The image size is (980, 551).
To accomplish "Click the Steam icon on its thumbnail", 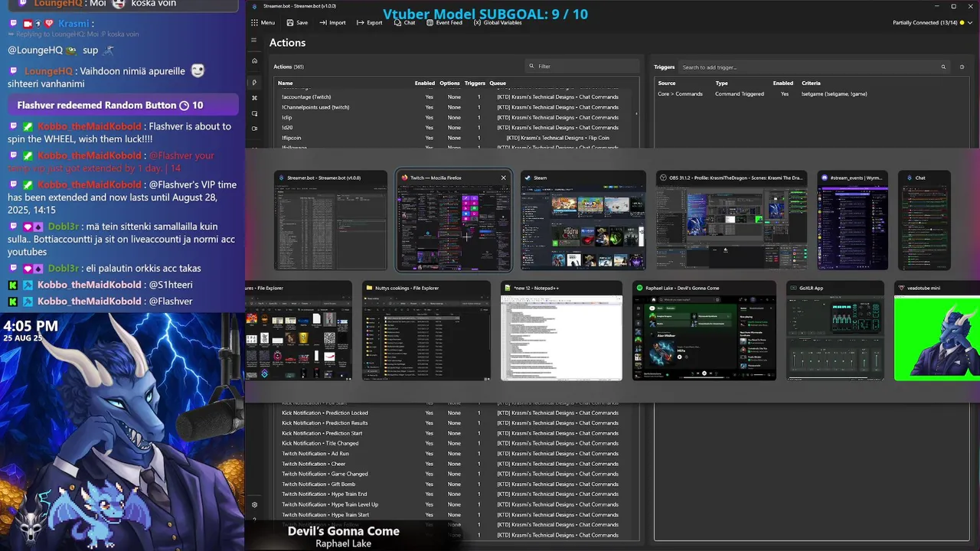I will point(528,178).
